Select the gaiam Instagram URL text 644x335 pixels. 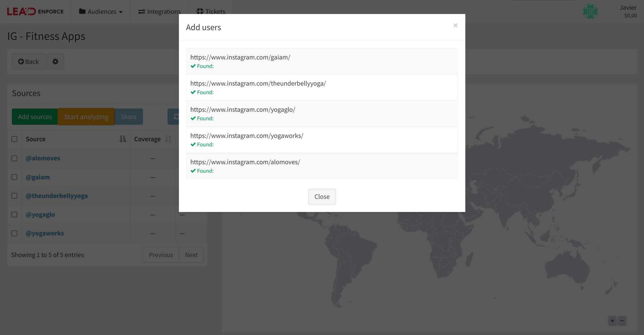(x=240, y=57)
